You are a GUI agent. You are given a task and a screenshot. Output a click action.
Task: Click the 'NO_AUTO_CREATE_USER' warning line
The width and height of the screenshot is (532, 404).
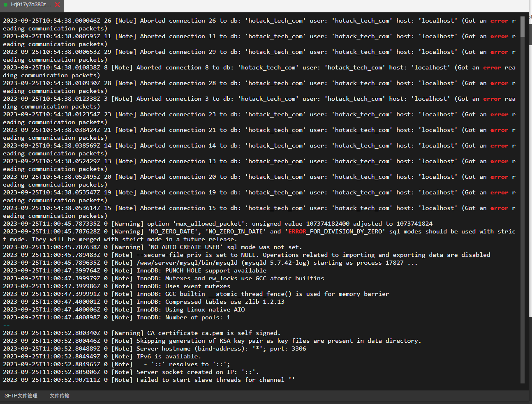coord(153,247)
